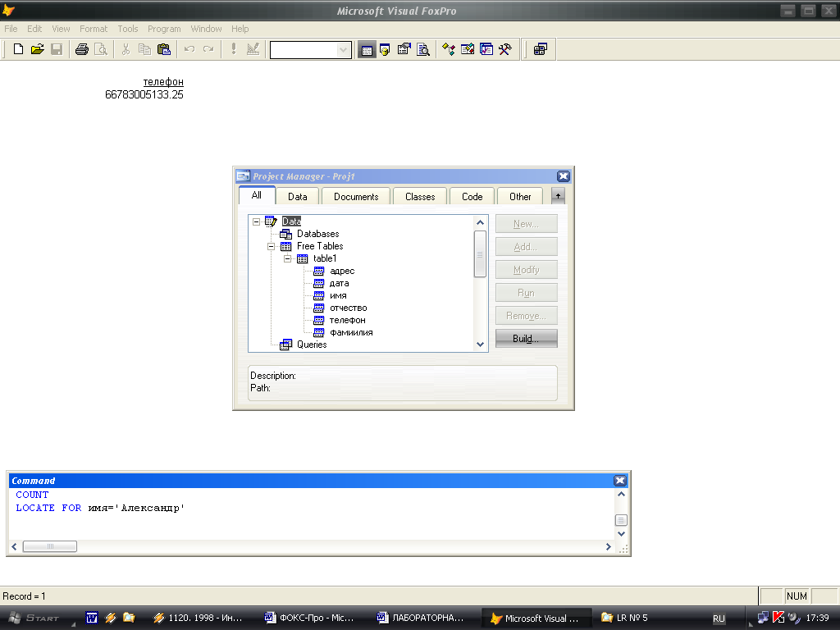840x630 pixels.
Task: Open the Program menu
Action: pyautogui.click(x=164, y=29)
